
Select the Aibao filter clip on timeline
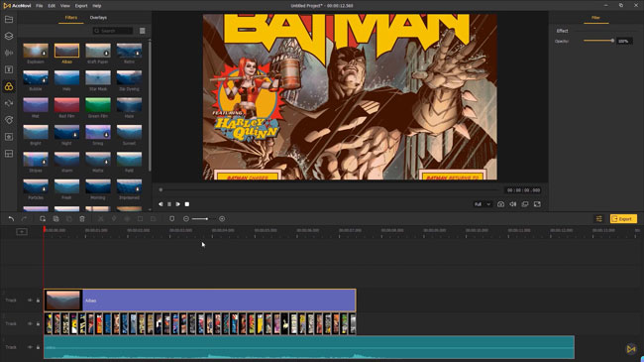[x=199, y=301]
